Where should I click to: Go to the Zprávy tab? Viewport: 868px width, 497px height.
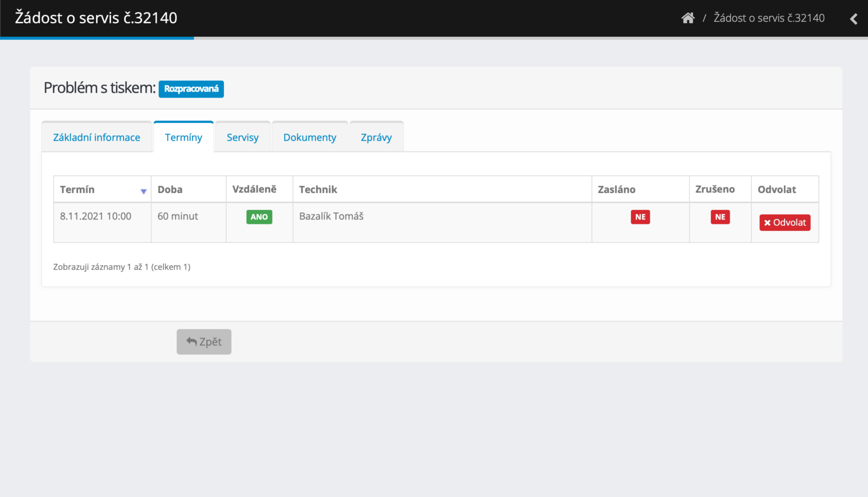tap(376, 137)
